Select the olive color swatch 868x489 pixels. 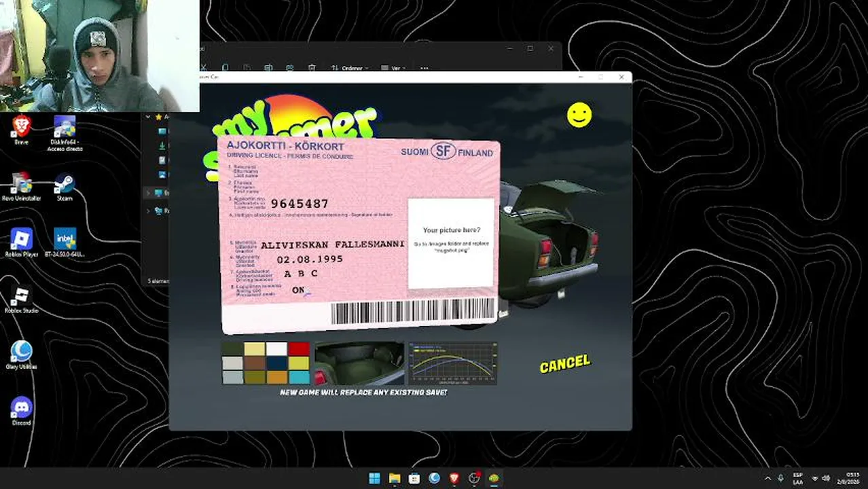tap(254, 378)
